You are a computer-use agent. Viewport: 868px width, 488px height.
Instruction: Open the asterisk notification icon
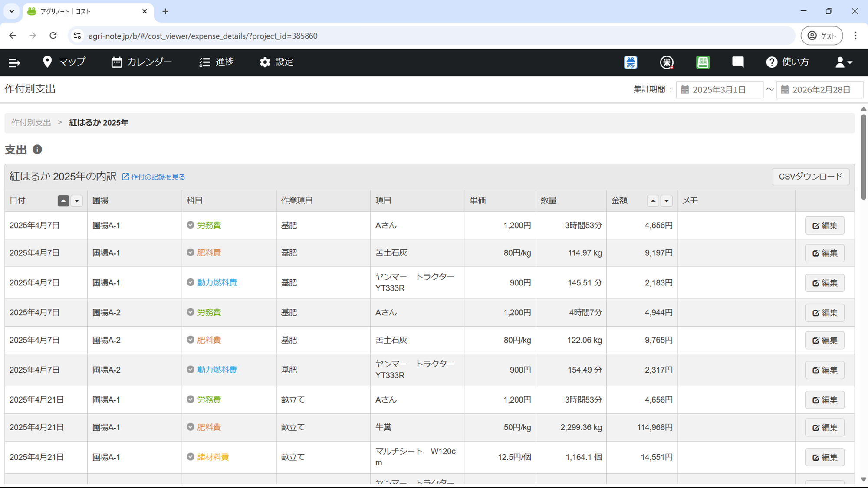tap(667, 62)
